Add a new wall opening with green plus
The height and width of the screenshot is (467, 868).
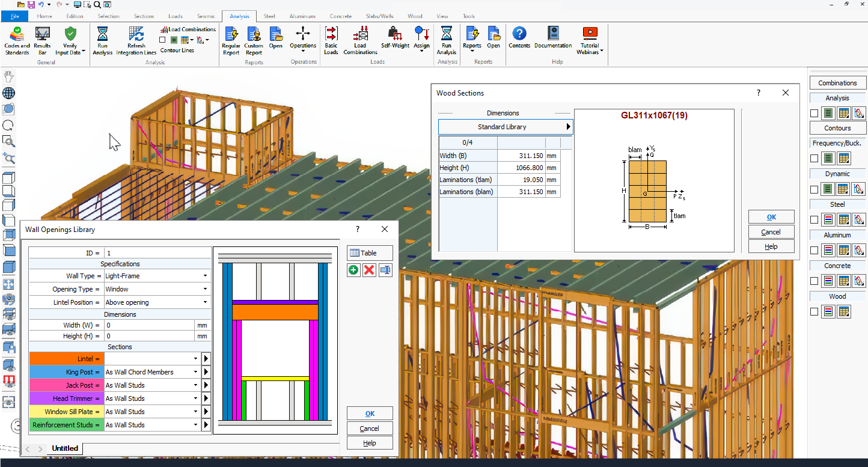click(353, 270)
